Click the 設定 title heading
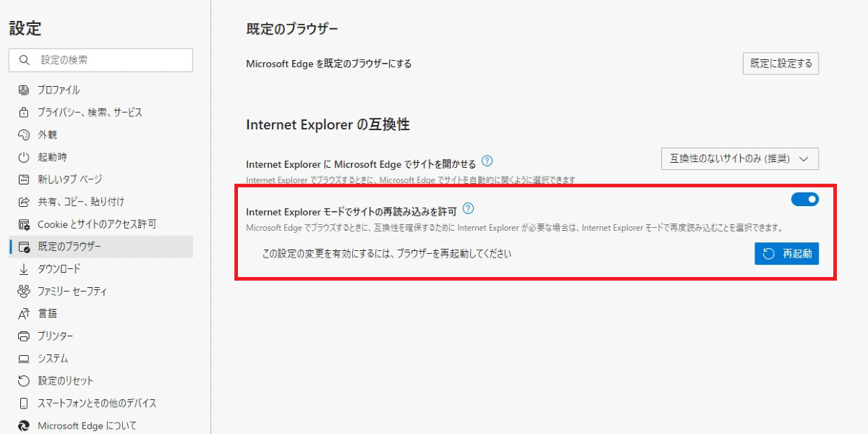 25,28
